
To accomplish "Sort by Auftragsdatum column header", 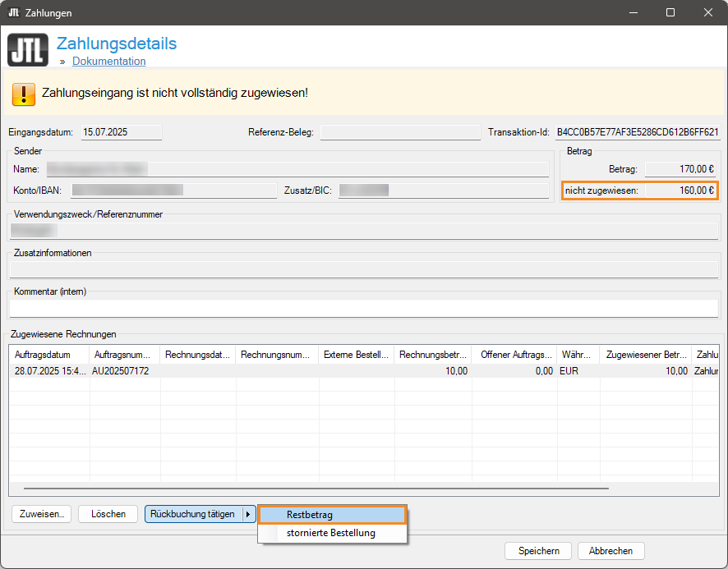I will [48, 355].
